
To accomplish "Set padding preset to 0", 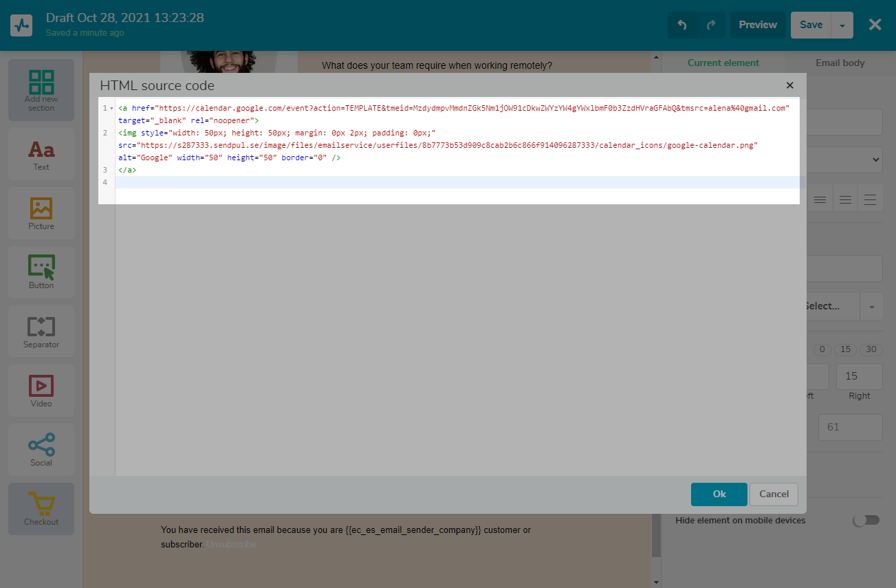I will pos(822,349).
